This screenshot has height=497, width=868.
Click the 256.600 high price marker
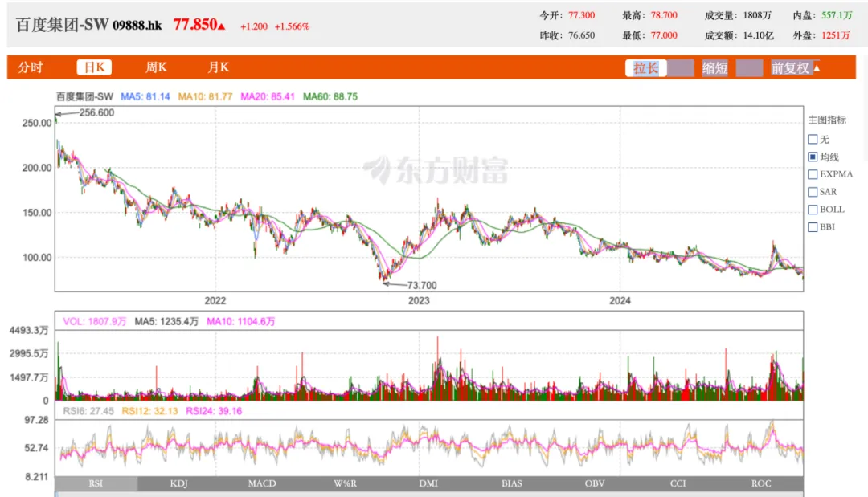96,112
